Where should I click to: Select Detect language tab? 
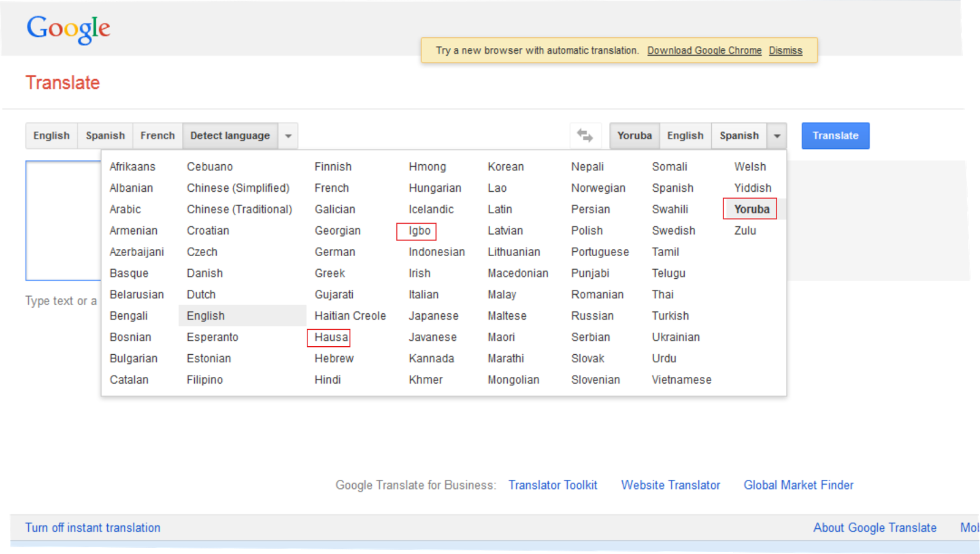[x=230, y=135]
